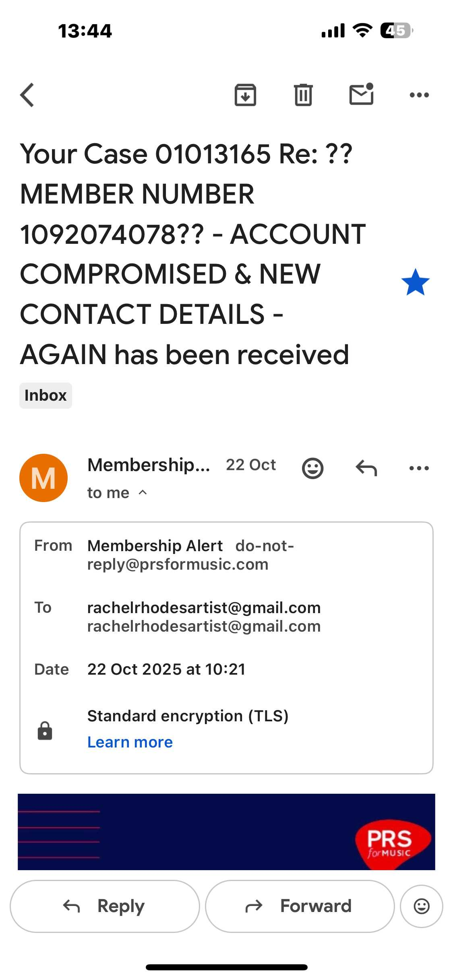
Task: Archive this email
Action: [x=245, y=95]
